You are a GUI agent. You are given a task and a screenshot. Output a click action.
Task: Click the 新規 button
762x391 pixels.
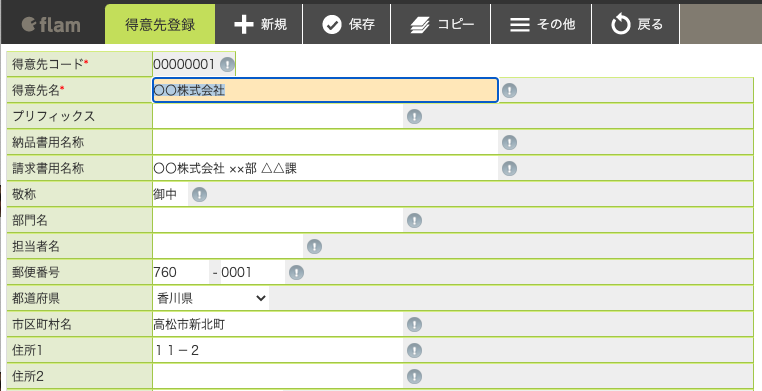point(260,24)
